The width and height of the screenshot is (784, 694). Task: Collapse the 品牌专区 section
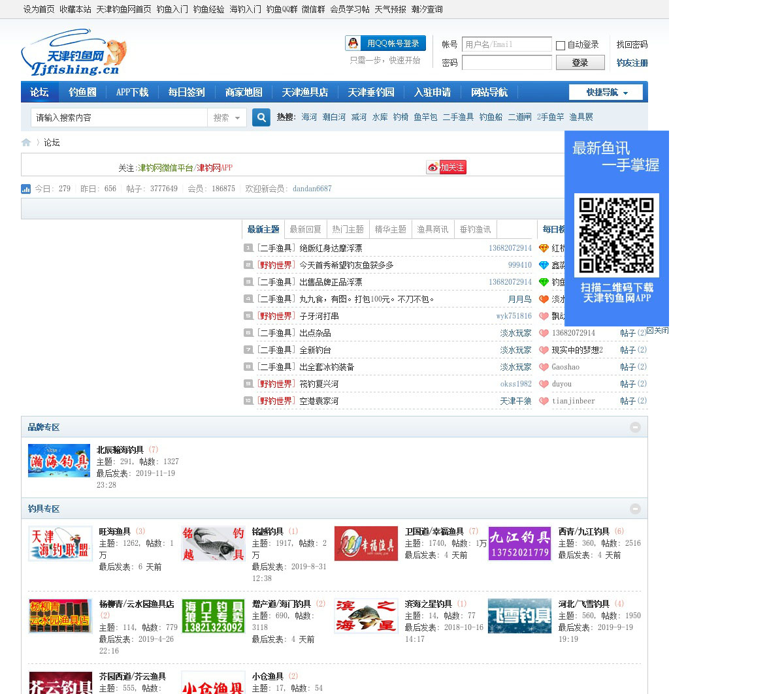tap(635, 427)
